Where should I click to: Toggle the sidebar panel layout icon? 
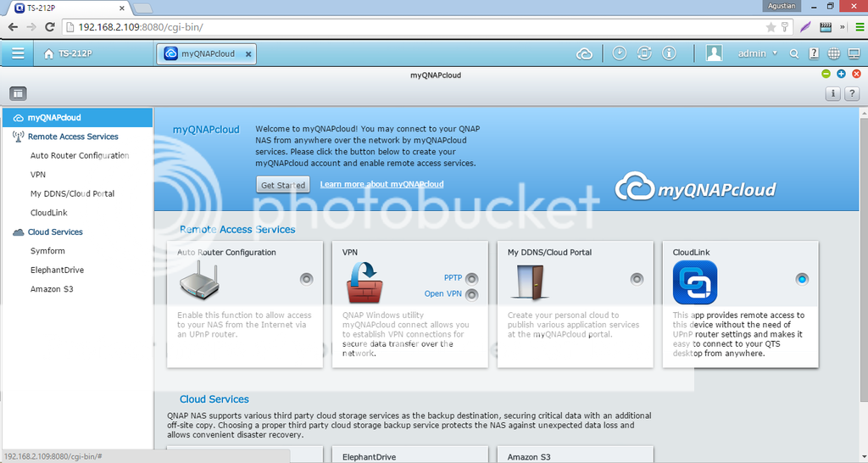[18, 93]
